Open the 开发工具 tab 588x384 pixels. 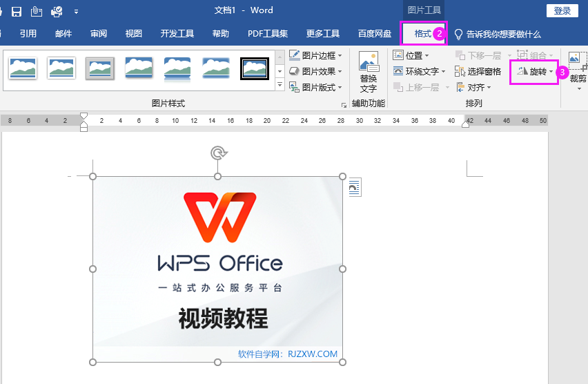tap(177, 34)
